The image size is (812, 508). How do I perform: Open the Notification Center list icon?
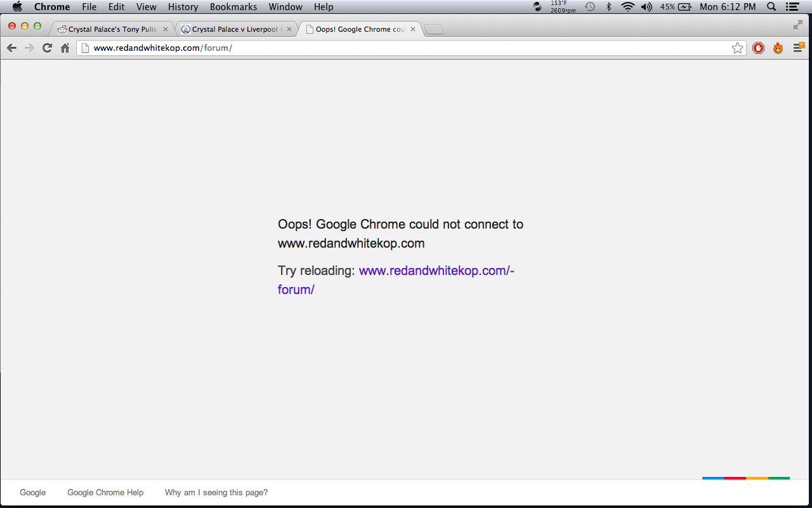coord(792,7)
